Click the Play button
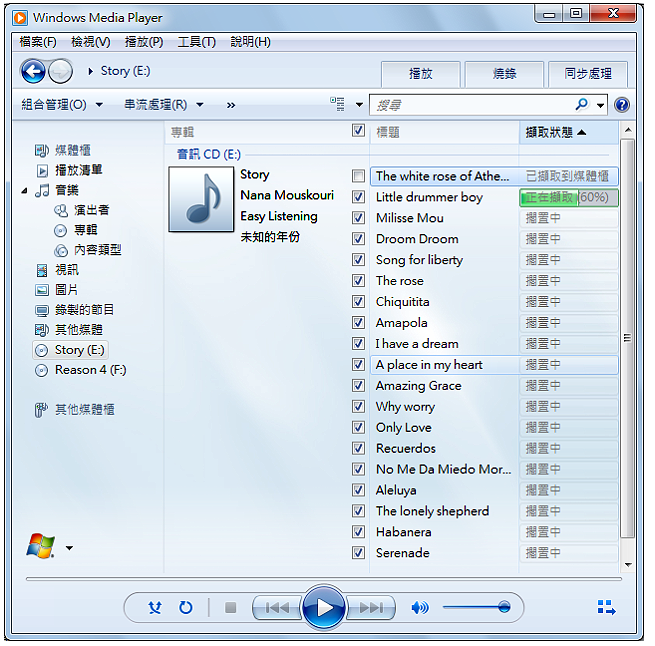Image resolution: width=655 pixels, height=646 pixels. [x=324, y=607]
